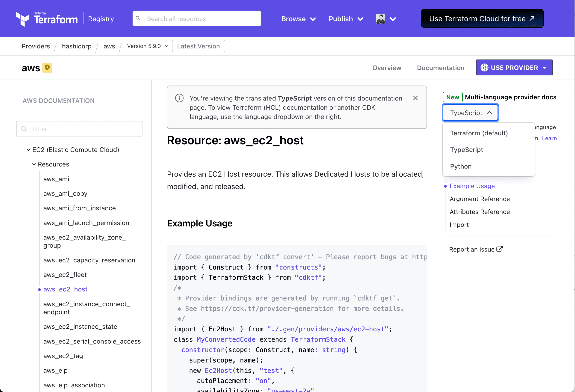Viewport: 575px width, 392px height.
Task: Open the Version 5.9.0 dropdown
Action: click(147, 46)
